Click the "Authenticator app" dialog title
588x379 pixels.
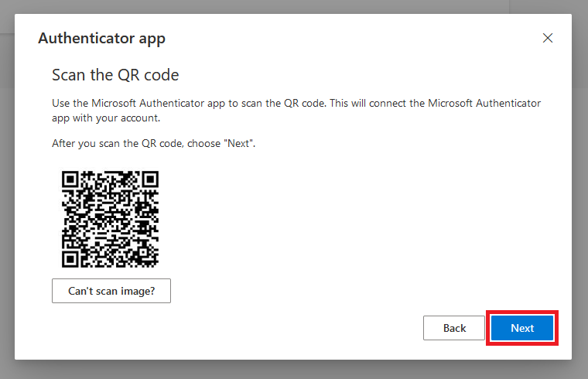pyautogui.click(x=101, y=38)
